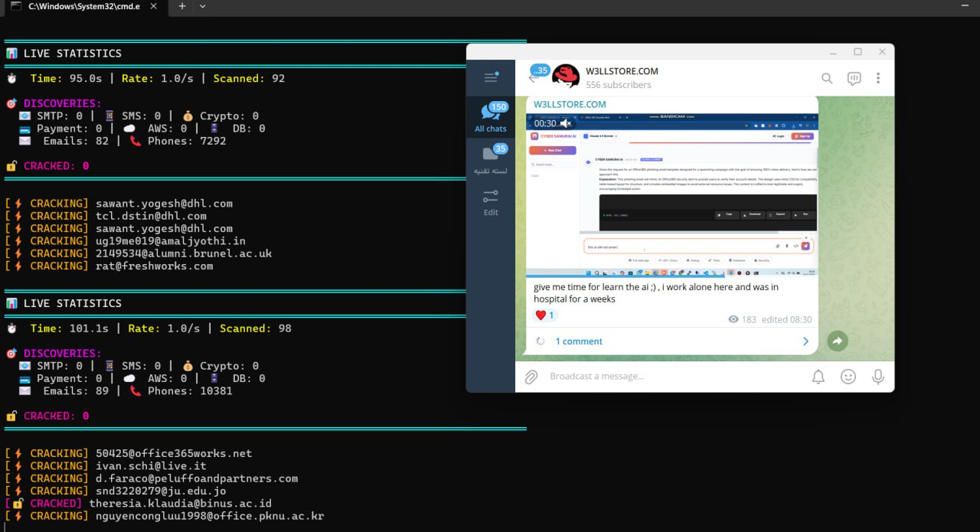
Task: Open the channel header title W3LLSTORE.COM
Action: [x=622, y=71]
